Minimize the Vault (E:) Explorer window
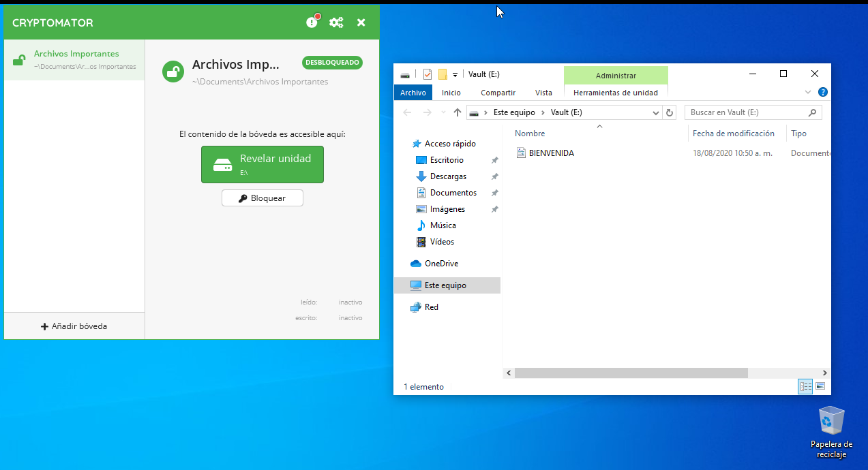Image resolution: width=868 pixels, height=470 pixels. [x=752, y=74]
